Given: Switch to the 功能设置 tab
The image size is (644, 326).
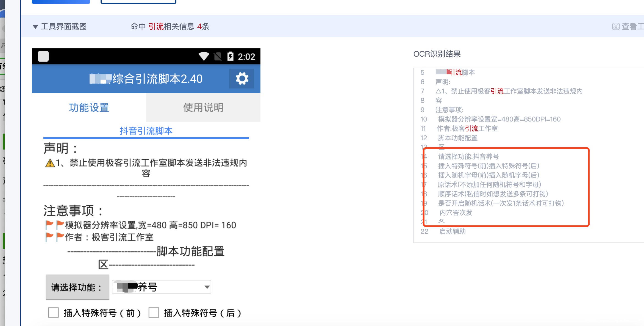Looking at the screenshot, I should (x=89, y=107).
